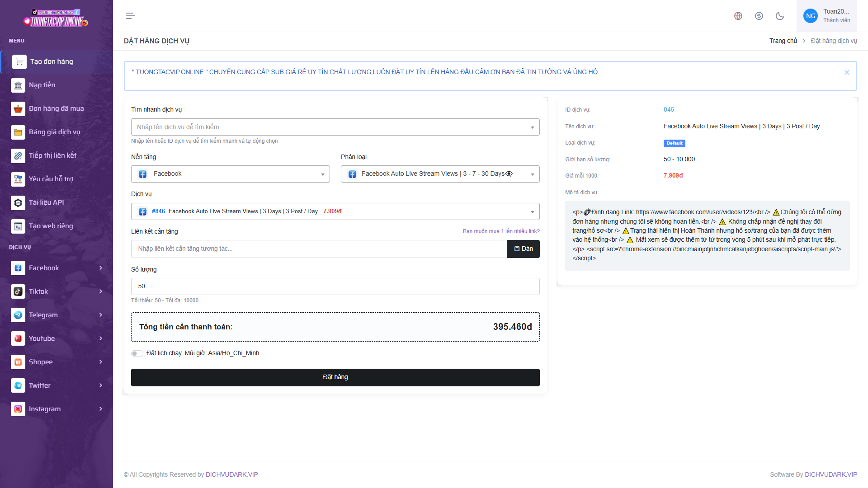Click the total 395.460đ amount
Screen dimensions: 868x488
click(x=512, y=327)
